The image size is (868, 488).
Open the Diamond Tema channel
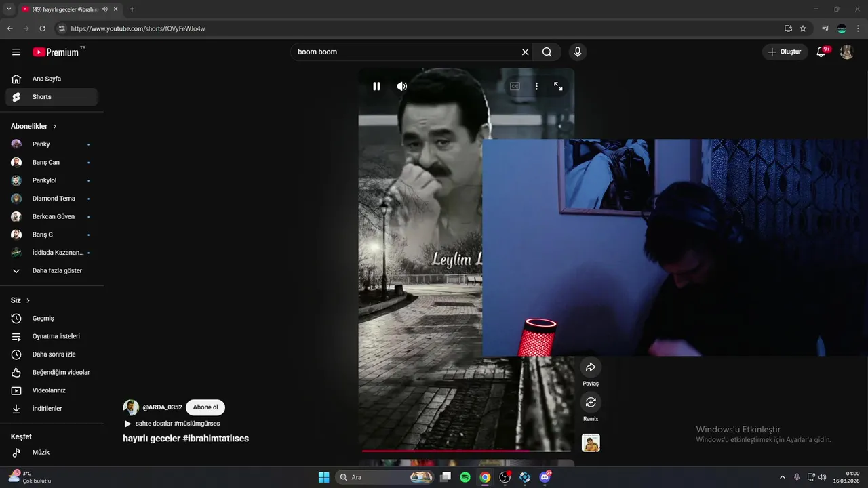click(x=52, y=199)
